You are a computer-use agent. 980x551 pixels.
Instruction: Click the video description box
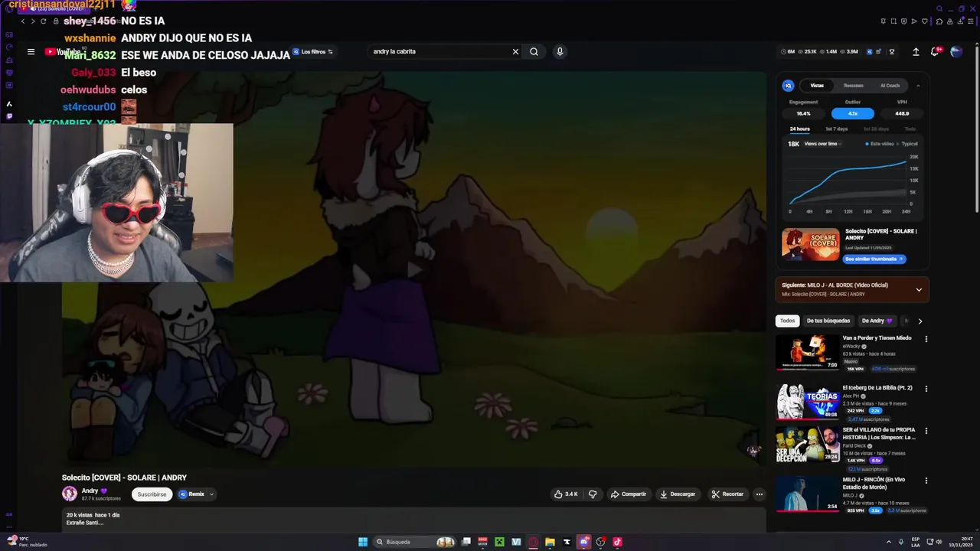point(413,519)
